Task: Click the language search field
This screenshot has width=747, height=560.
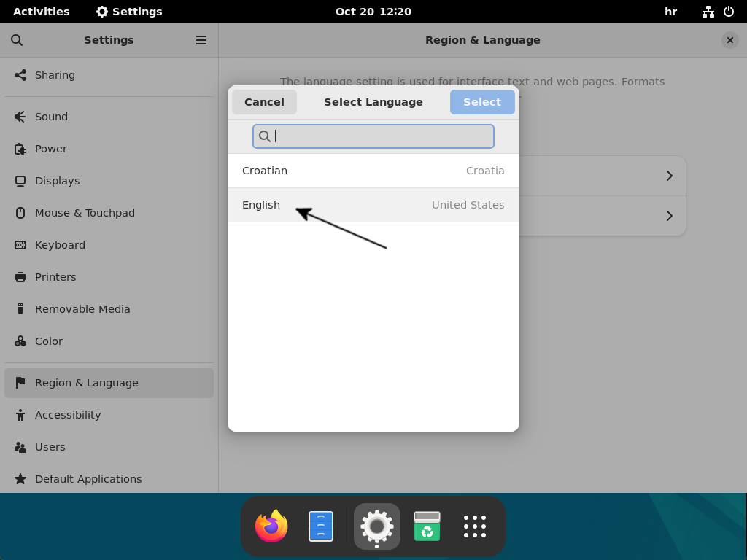Action: 373,136
